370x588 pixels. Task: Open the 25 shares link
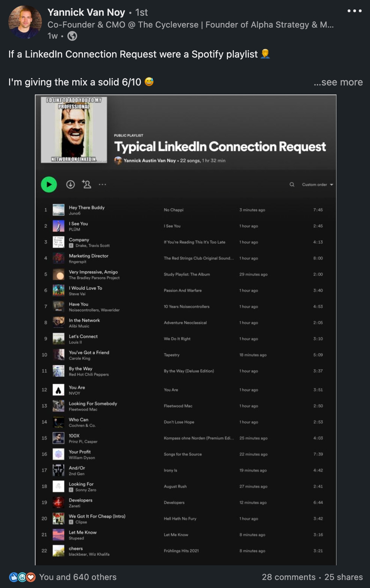[343, 577]
